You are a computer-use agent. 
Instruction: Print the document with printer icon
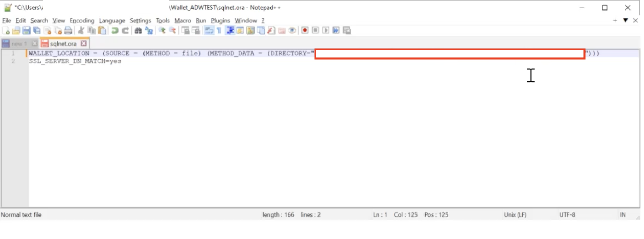click(x=68, y=30)
